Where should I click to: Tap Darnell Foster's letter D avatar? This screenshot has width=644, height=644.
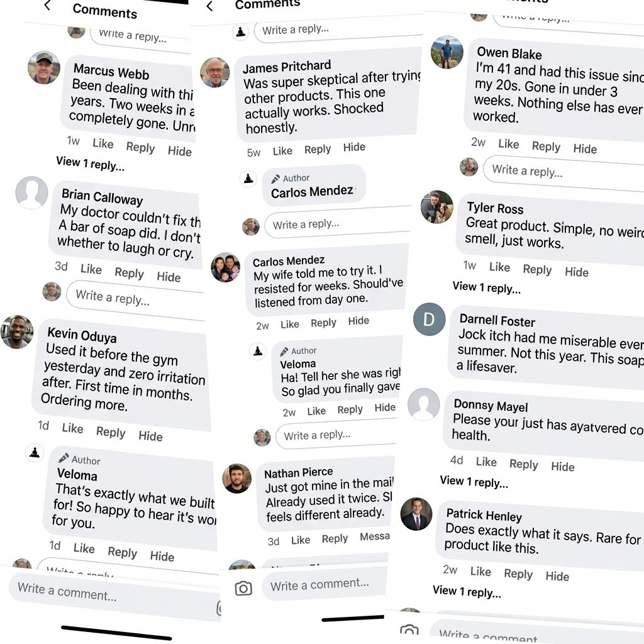[x=429, y=319]
